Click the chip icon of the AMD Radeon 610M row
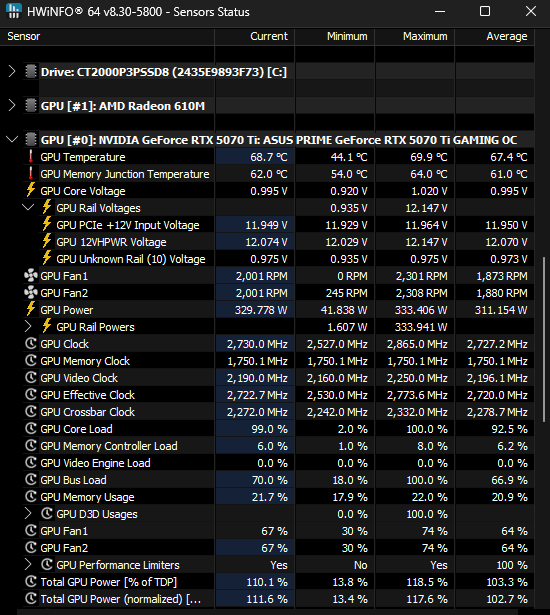Viewport: 550px width, 615px height. pos(31,106)
